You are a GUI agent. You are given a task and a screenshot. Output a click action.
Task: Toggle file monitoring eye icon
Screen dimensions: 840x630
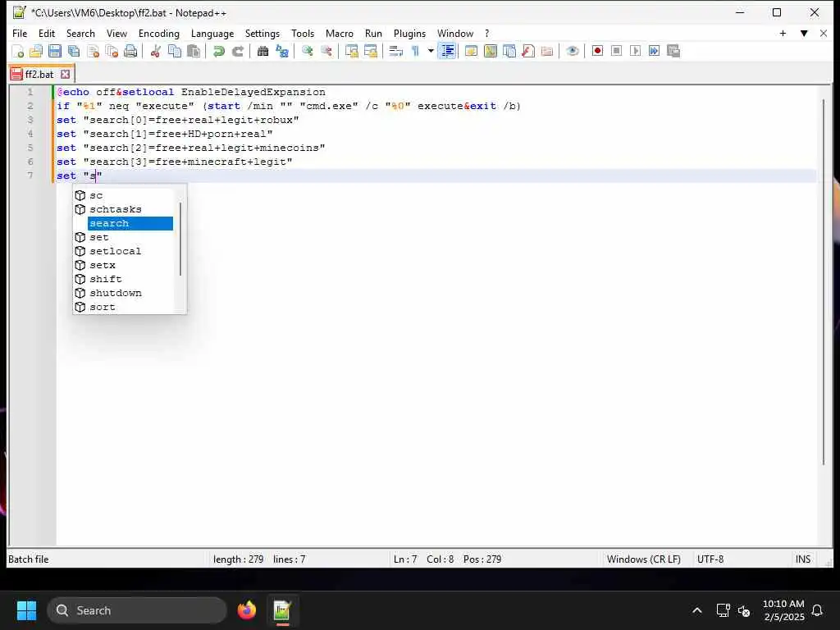point(572,52)
